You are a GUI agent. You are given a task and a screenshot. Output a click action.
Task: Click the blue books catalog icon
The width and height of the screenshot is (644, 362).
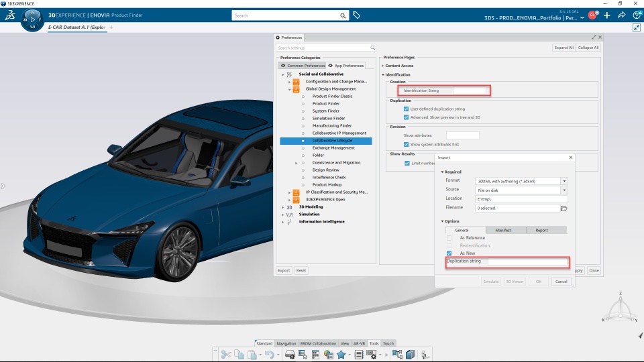[411, 354]
